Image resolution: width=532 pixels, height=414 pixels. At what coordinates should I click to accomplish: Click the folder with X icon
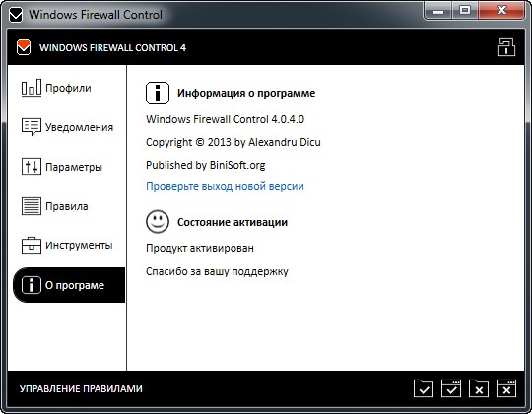479,388
